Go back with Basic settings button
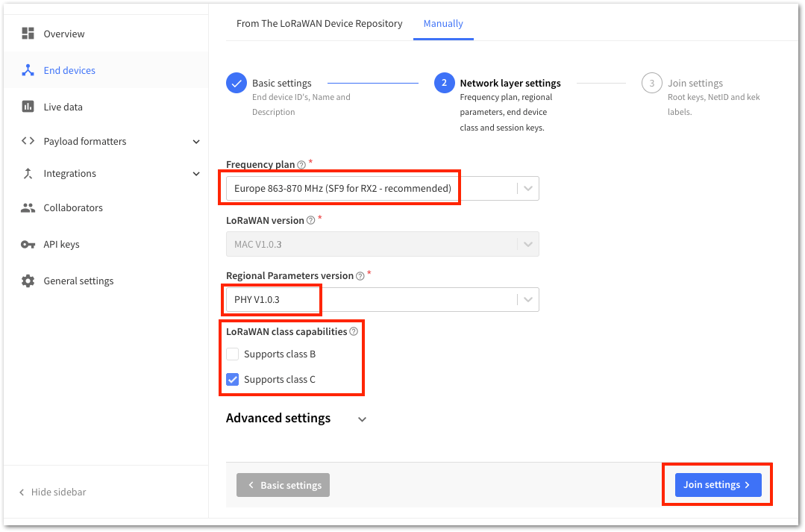Viewport: 805px width, 532px height. pos(283,485)
